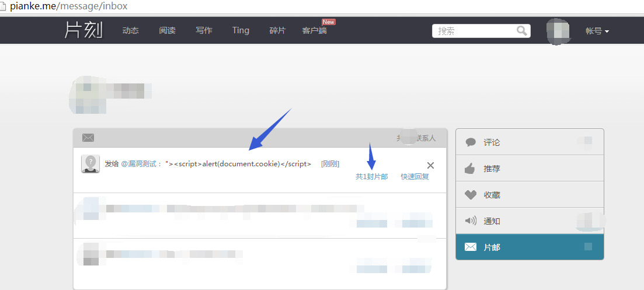Open the @漏洞测试 user link

pyautogui.click(x=139, y=164)
